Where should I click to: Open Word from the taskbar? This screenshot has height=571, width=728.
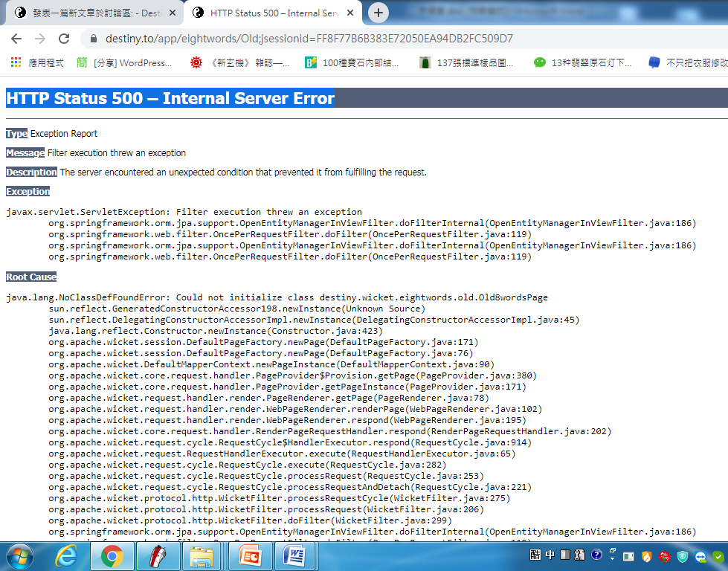294,555
